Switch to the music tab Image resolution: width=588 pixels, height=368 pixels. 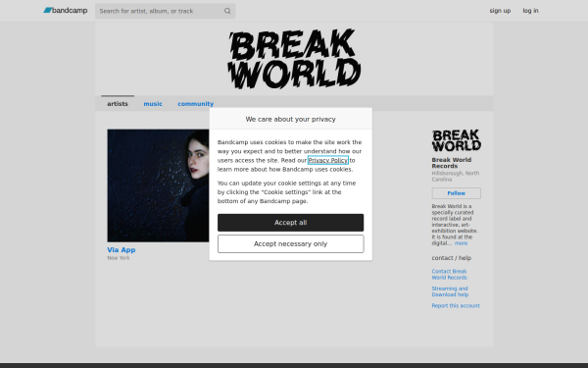point(153,104)
